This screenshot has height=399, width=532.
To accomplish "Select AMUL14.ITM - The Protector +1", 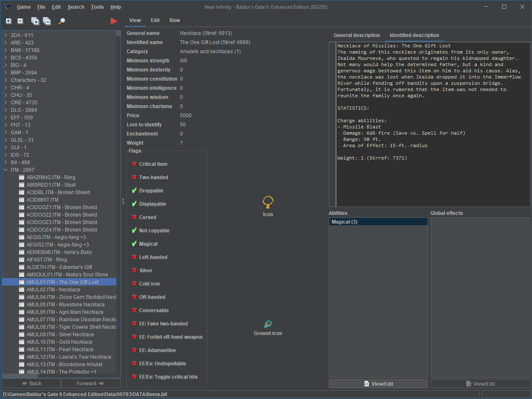I will point(61,372).
